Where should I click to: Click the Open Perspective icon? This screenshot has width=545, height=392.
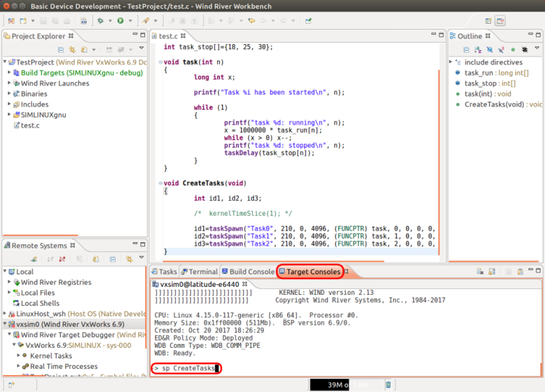(x=489, y=21)
